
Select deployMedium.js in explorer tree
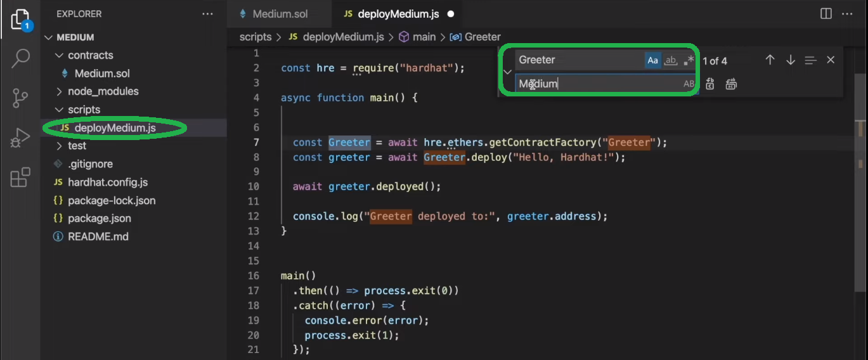tap(115, 128)
